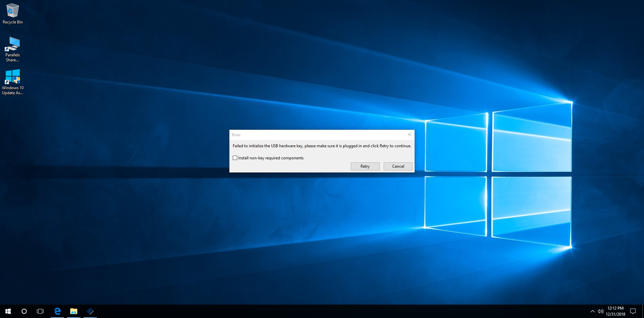Image resolution: width=644 pixels, height=318 pixels.
Task: Open File Explorer from the taskbar
Action: [74, 311]
